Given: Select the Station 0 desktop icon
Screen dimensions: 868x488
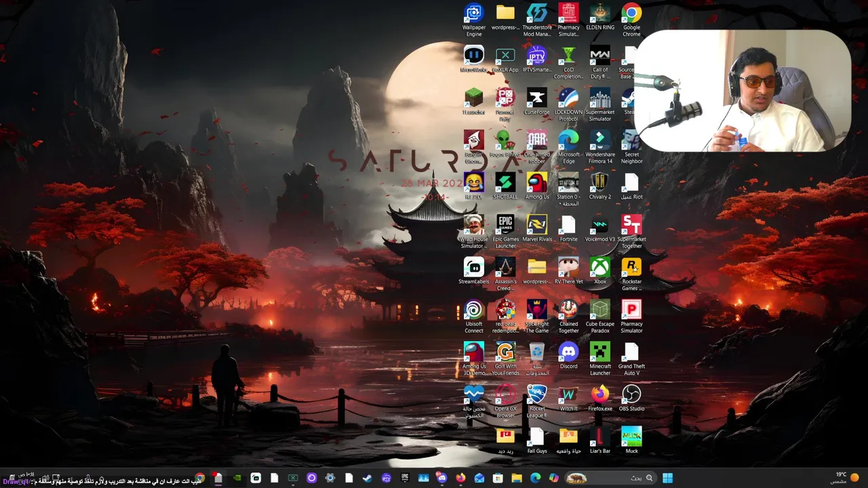Looking at the screenshot, I should coord(568,190).
